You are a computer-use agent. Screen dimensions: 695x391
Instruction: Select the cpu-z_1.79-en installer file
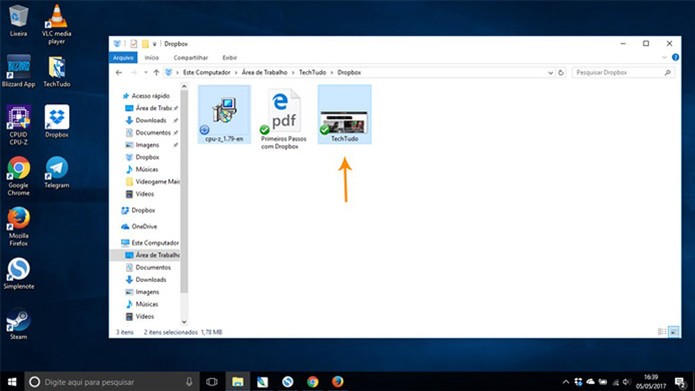(224, 114)
